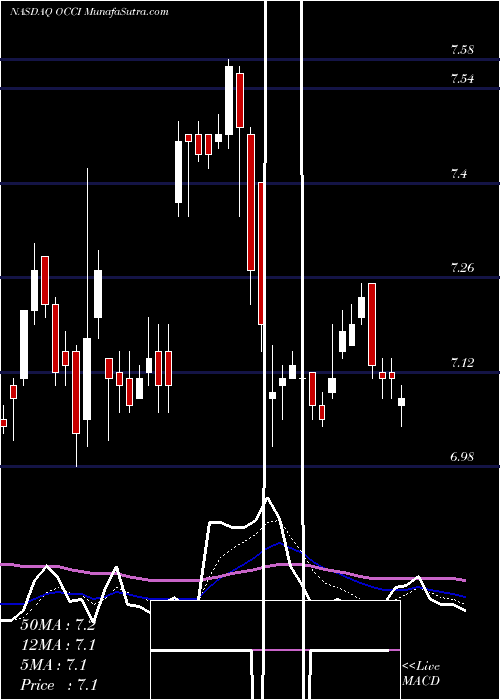Click the 12MA : 7.1 indicator text
Viewport: 500px width, 700px height.
point(58,645)
